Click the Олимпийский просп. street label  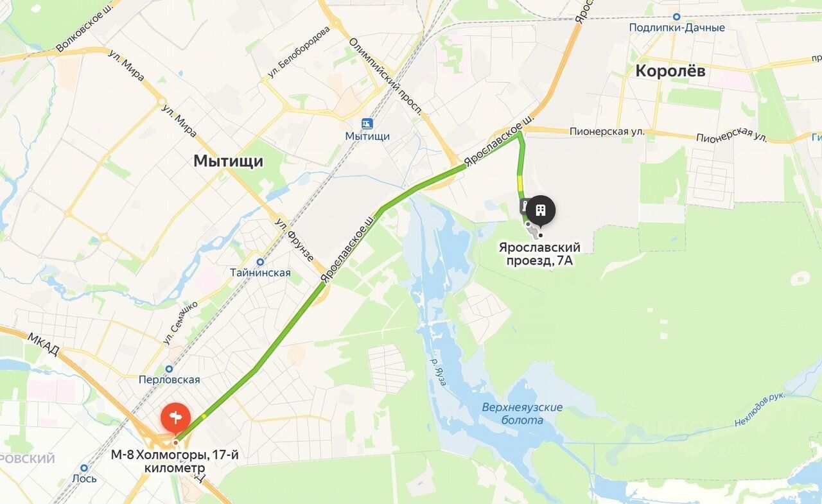pos(385,76)
